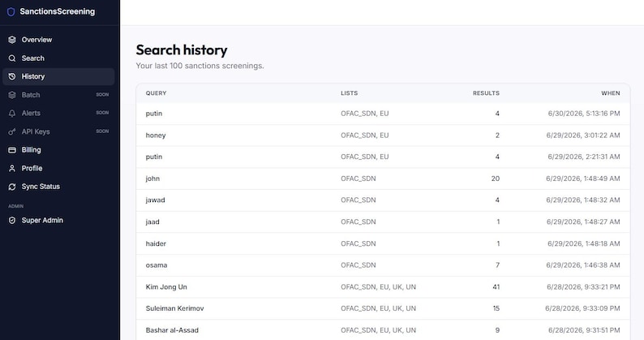Click the Overview layers icon
Viewport: 644px width, 340px height.
tap(12, 40)
